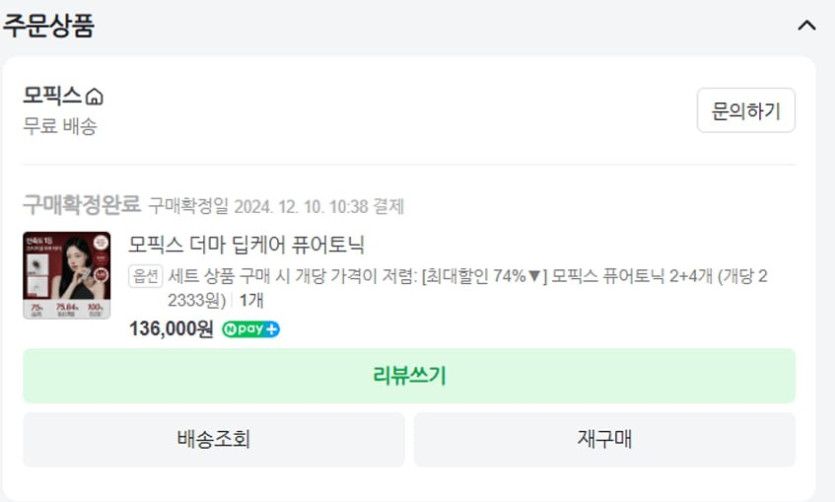Image resolution: width=835 pixels, height=502 pixels.
Task: Click the 옵션 badge
Action: pyautogui.click(x=145, y=277)
